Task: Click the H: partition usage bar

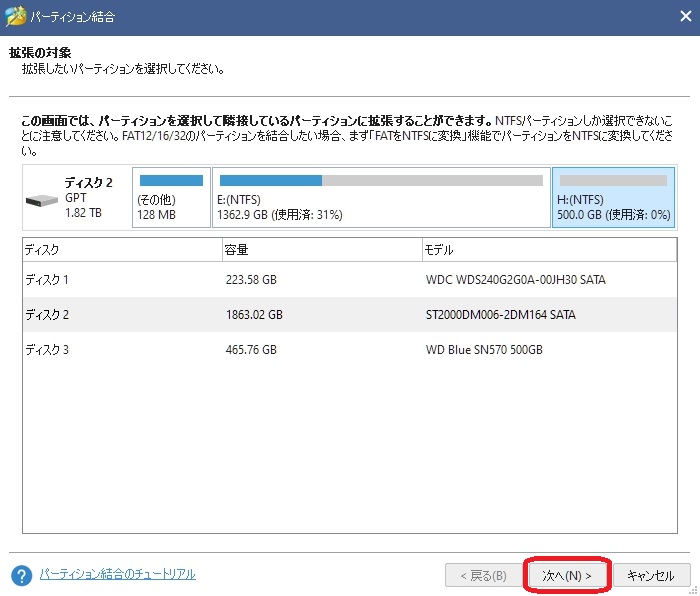Action: (613, 180)
